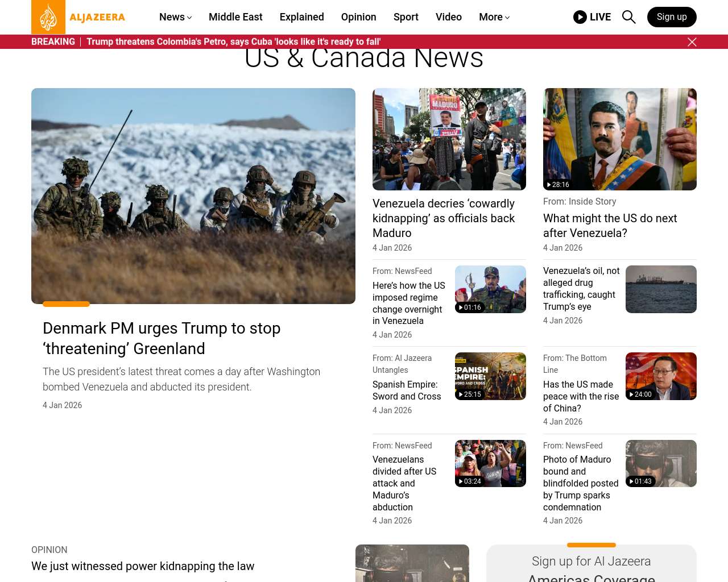Click the OPINION section label
728x582 pixels.
click(49, 550)
